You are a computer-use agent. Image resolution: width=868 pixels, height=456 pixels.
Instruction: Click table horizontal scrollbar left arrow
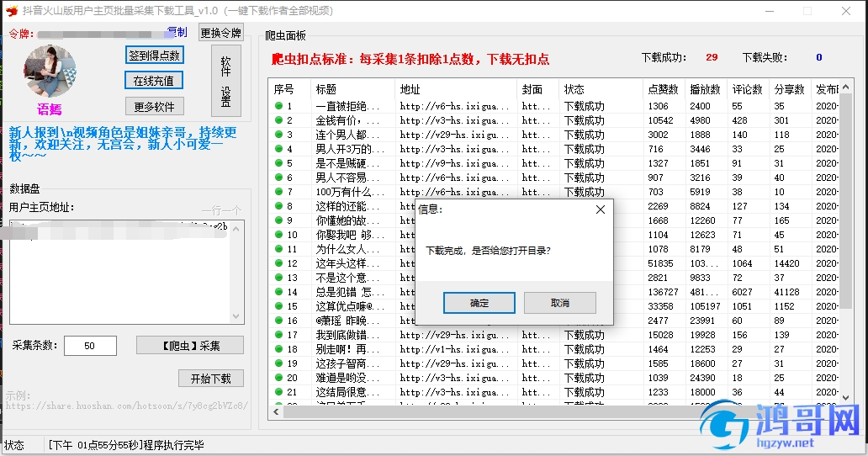(276, 411)
